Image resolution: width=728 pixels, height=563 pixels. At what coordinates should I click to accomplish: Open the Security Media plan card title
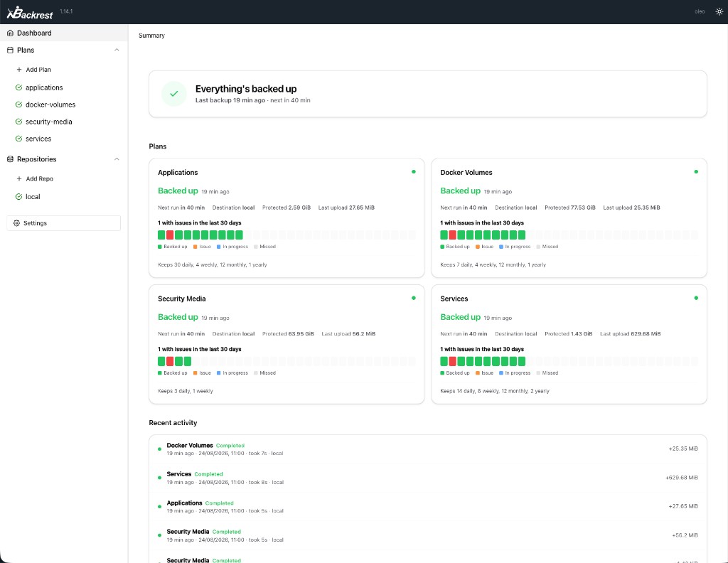pos(181,299)
